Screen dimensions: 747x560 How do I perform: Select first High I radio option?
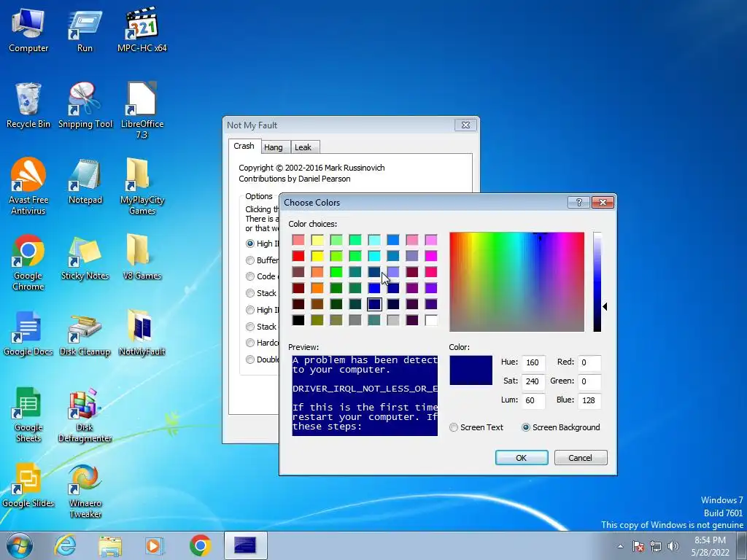[x=263, y=244]
